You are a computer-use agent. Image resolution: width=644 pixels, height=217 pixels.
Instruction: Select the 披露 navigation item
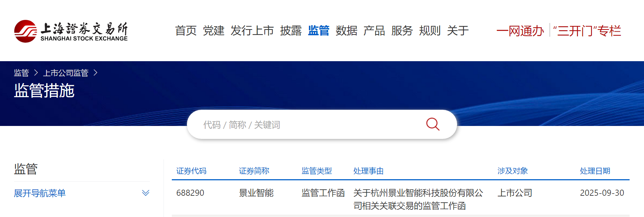pyautogui.click(x=291, y=31)
